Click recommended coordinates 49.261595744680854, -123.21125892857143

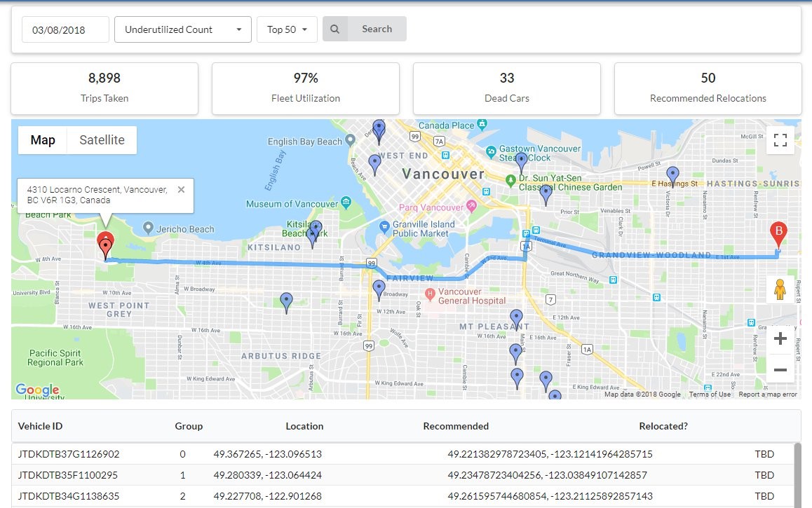point(550,496)
